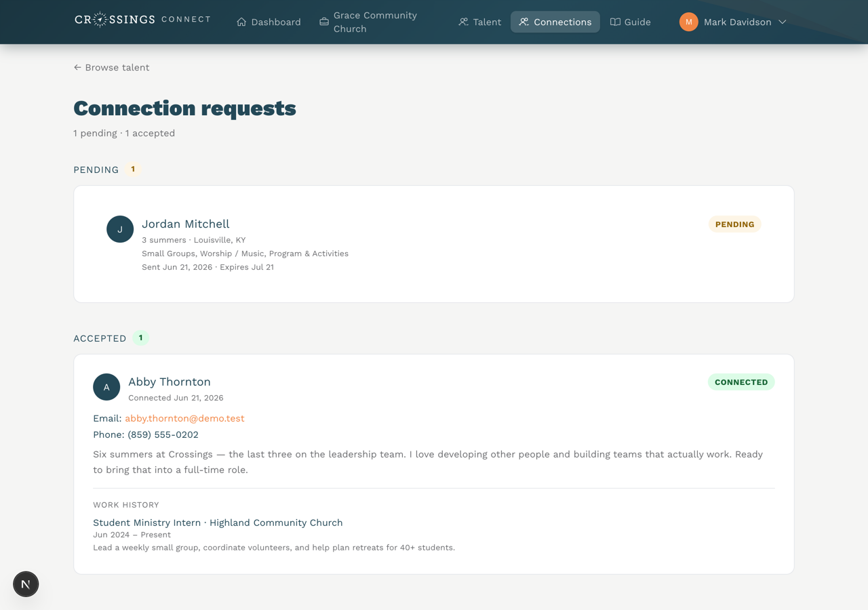Click the CONNECTED status badge
This screenshot has width=868, height=610.
[x=741, y=382]
